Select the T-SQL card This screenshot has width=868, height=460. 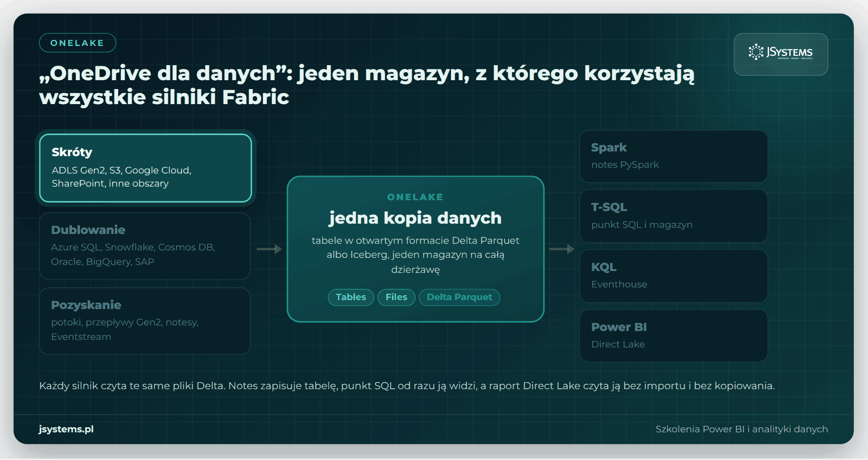[673, 216]
